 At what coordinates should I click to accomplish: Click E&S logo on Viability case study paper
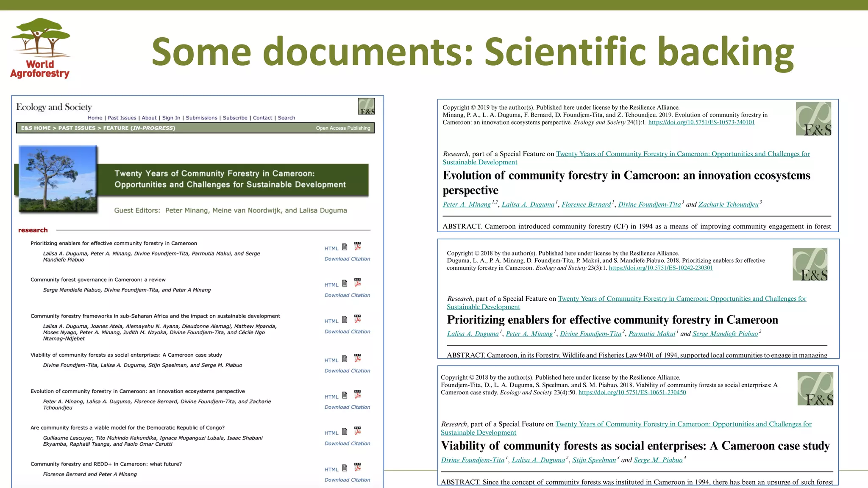tap(815, 389)
